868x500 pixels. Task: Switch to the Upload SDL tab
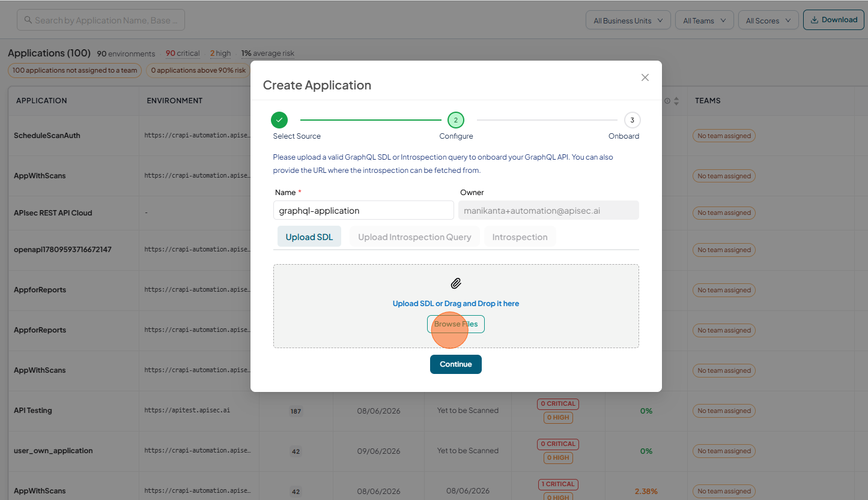pyautogui.click(x=309, y=236)
